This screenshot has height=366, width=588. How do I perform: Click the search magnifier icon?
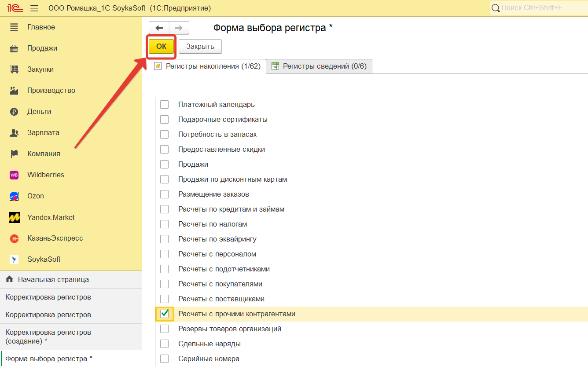496,8
